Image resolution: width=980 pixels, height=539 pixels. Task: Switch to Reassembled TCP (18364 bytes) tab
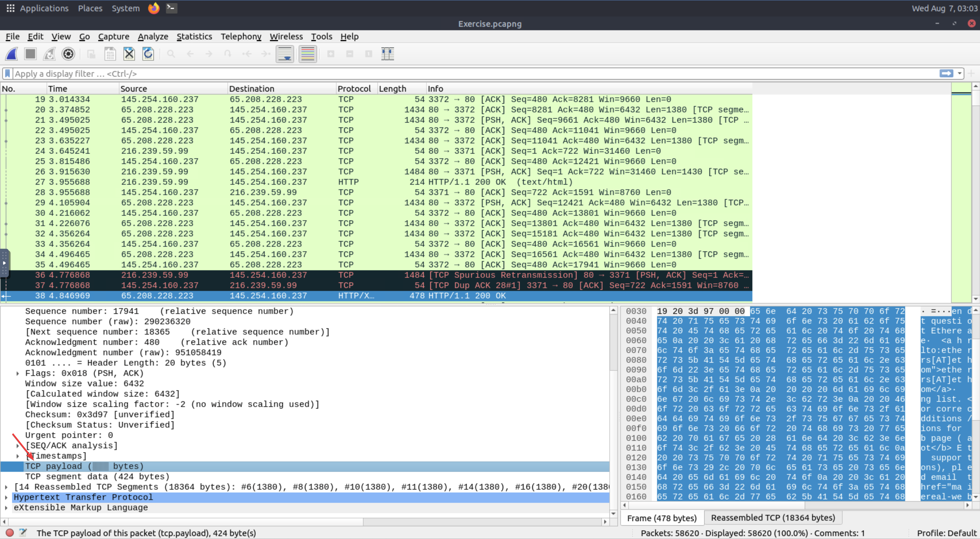[773, 518]
